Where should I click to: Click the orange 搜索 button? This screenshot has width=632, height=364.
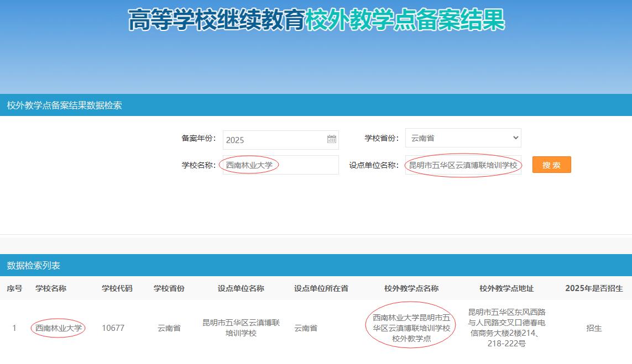coord(551,165)
